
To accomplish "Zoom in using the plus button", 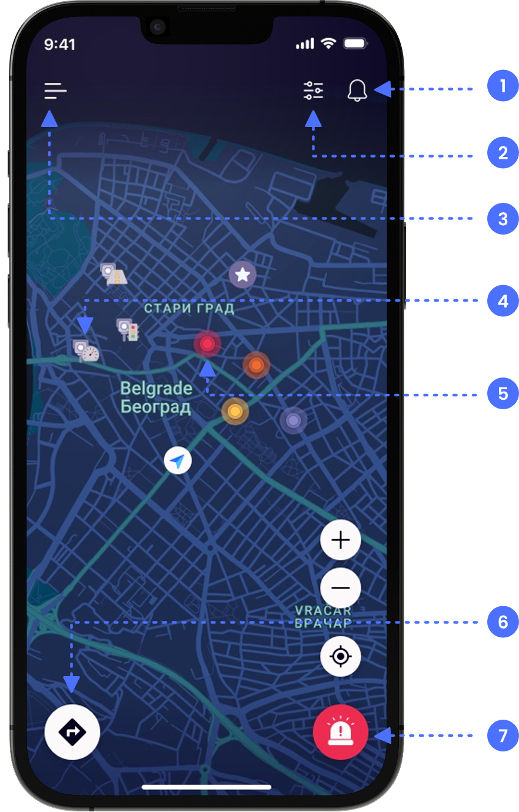I will [x=340, y=540].
